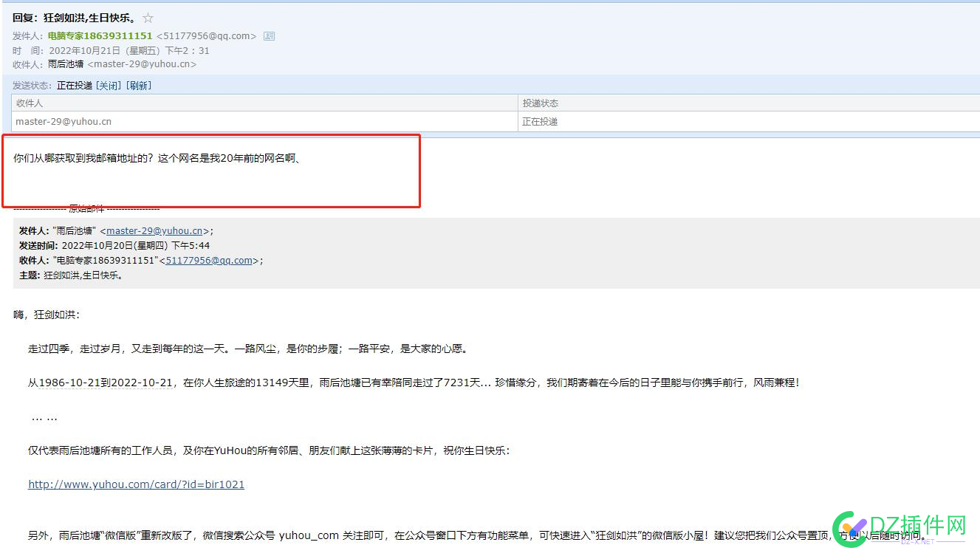Open 51177956@qq.com link in the quoted header
The height and width of the screenshot is (559, 980).
click(209, 260)
